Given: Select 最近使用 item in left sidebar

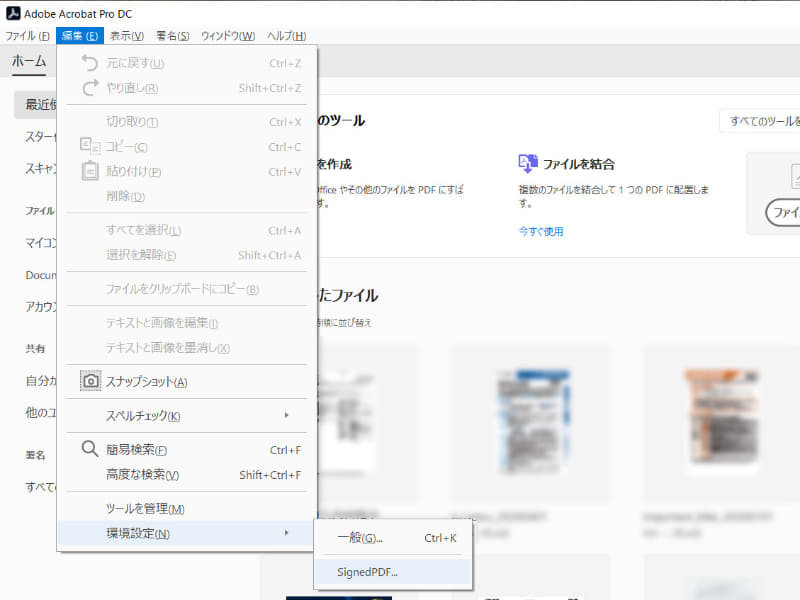Looking at the screenshot, I should pyautogui.click(x=36, y=105).
